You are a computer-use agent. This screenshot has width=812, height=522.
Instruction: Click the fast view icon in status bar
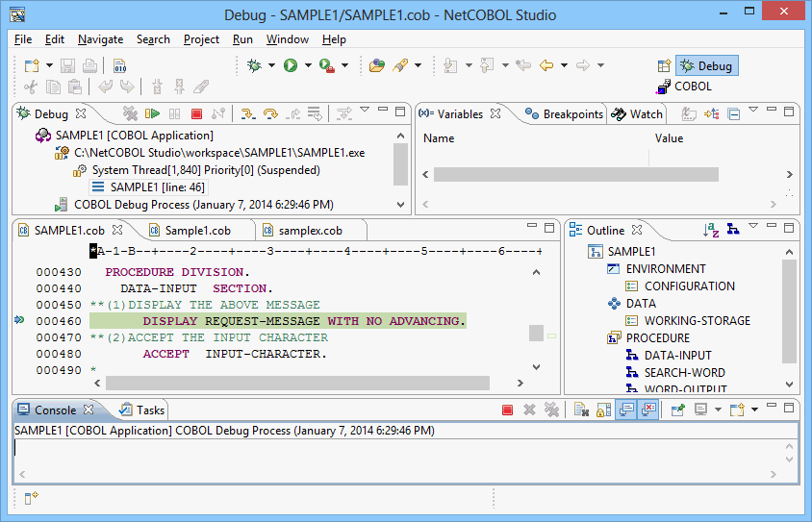tap(32, 498)
